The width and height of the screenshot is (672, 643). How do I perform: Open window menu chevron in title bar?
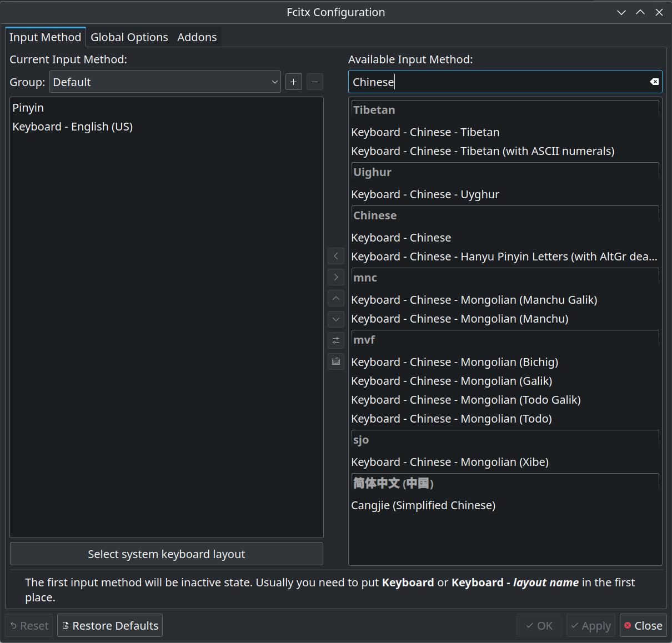(621, 12)
